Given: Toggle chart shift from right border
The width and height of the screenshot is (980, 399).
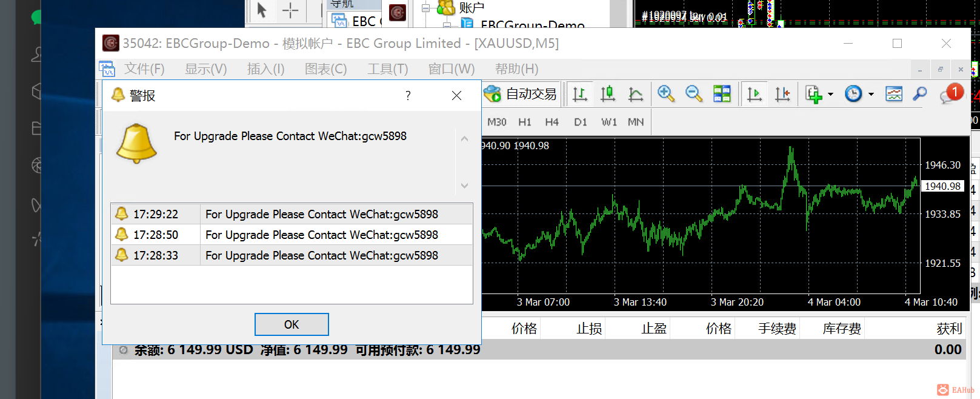Looking at the screenshot, I should click(782, 94).
